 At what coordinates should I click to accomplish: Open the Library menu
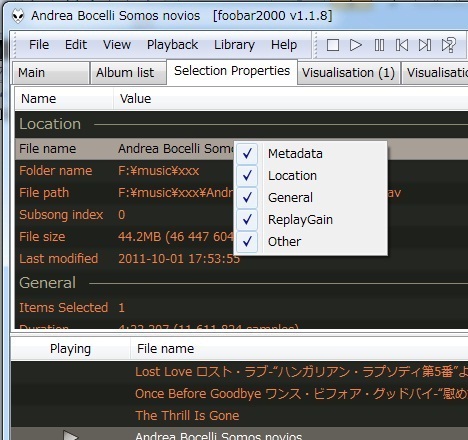(x=234, y=45)
